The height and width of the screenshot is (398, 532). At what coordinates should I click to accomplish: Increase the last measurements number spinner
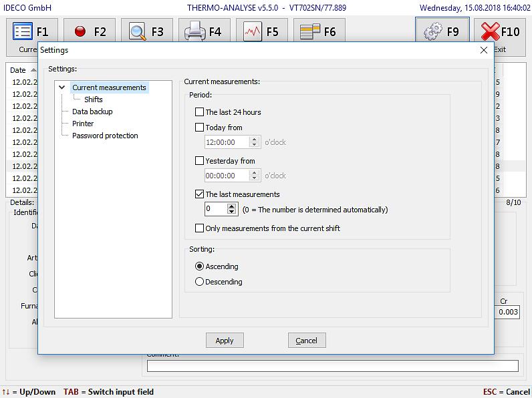click(x=232, y=206)
